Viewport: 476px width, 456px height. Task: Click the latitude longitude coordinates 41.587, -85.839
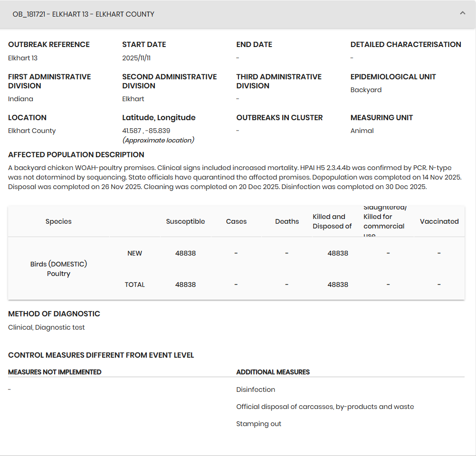(146, 131)
